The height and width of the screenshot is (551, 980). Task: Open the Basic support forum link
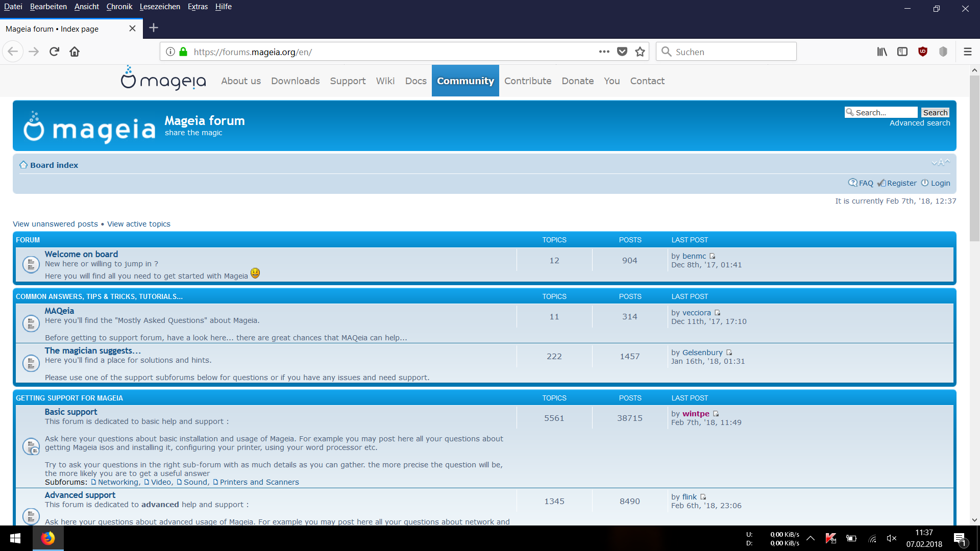pos(71,412)
